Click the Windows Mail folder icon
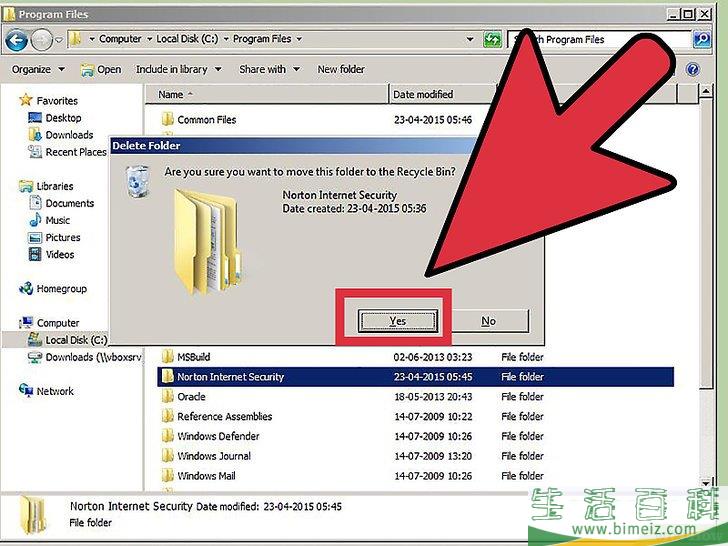The height and width of the screenshot is (546, 728). 168,475
